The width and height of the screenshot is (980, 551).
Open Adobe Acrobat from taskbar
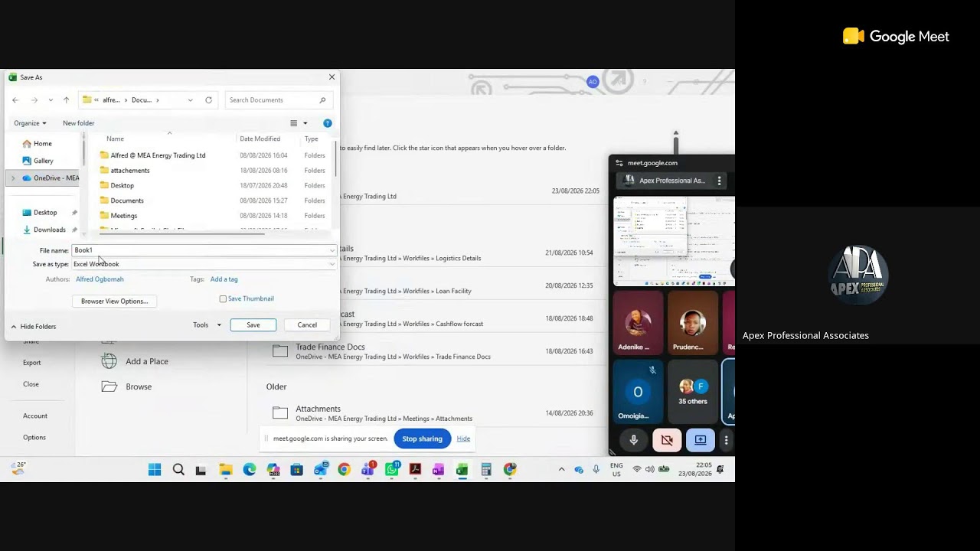pos(416,470)
